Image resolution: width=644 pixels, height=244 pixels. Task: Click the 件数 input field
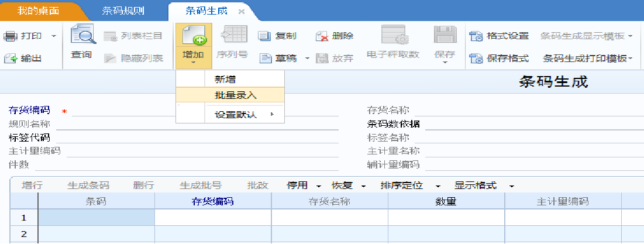[187, 165]
